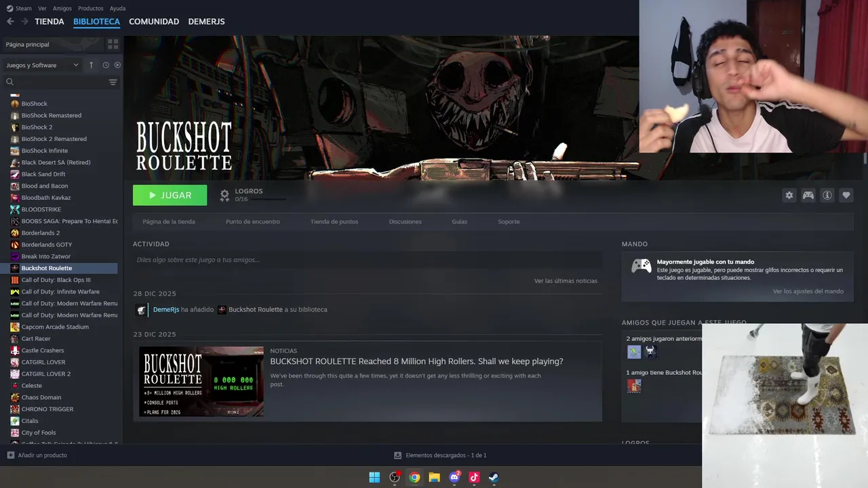Select Borderlands GOTY in library
Viewport: 868px width, 488px height.
pyautogui.click(x=47, y=245)
